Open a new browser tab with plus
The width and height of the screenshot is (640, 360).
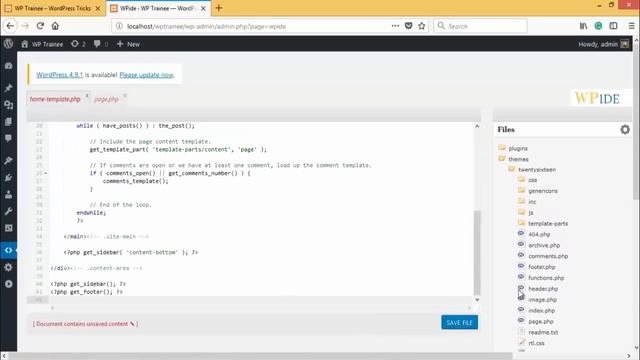(219, 8)
